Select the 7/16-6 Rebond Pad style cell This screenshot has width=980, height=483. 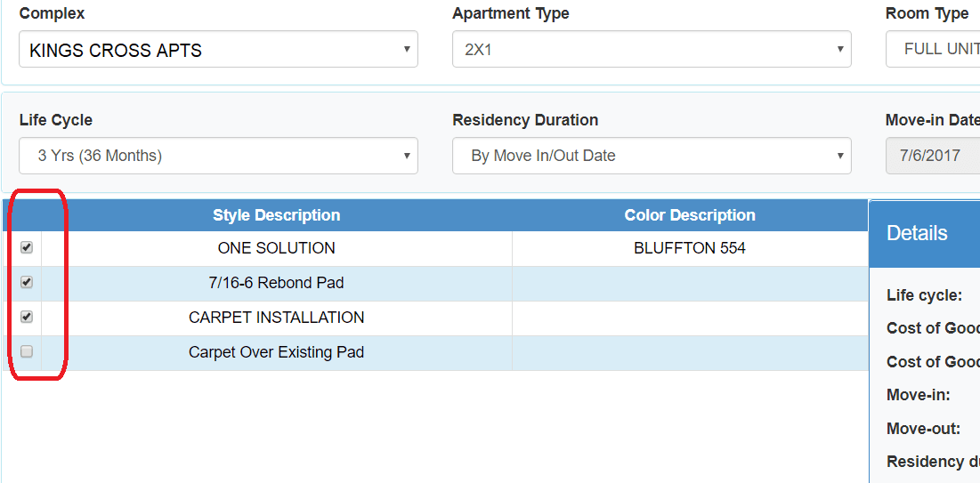coord(276,283)
